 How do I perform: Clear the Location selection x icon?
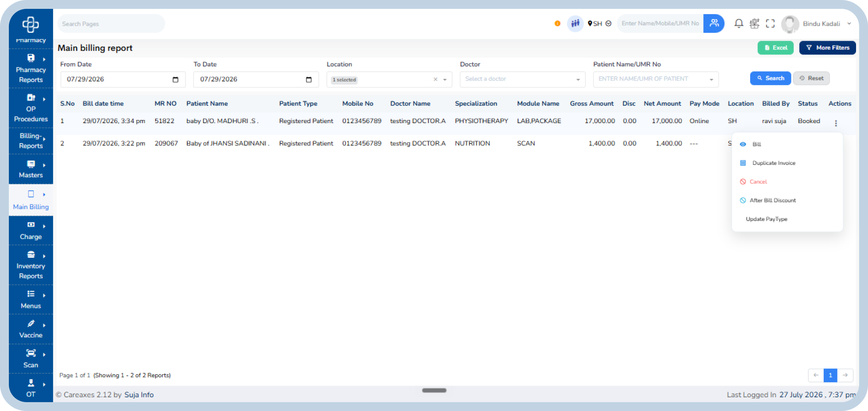(435, 79)
